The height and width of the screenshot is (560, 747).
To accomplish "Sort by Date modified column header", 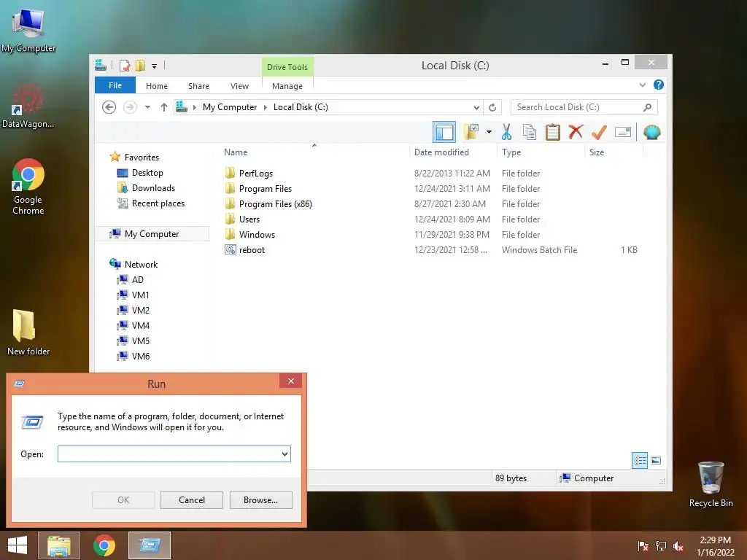I will (441, 152).
